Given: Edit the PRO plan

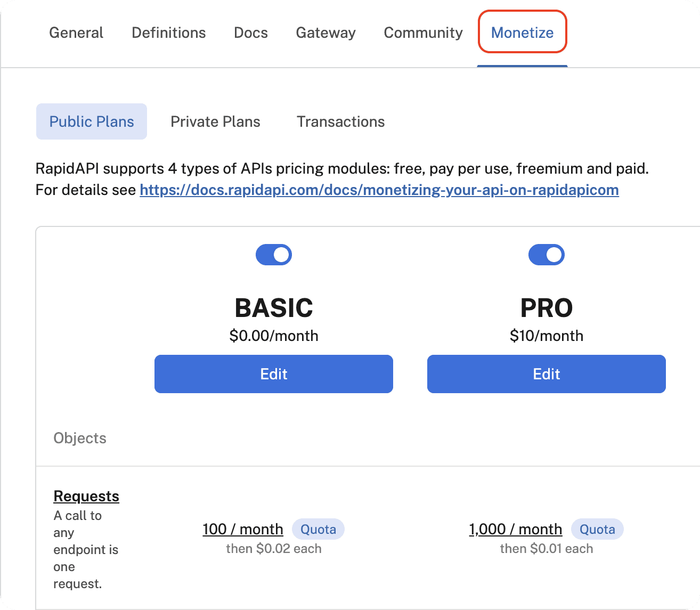Looking at the screenshot, I should click(546, 374).
